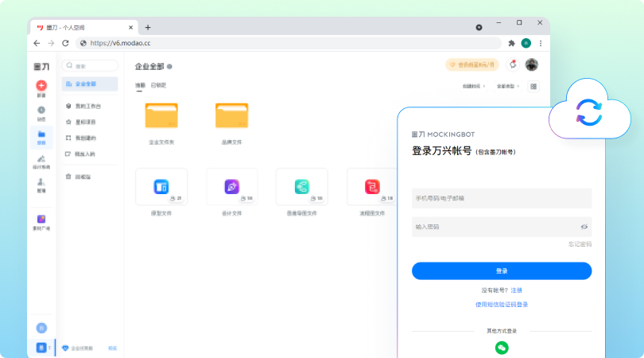Expand the 创建时间 sort dropdown
The width and height of the screenshot is (644, 358).
click(x=473, y=86)
